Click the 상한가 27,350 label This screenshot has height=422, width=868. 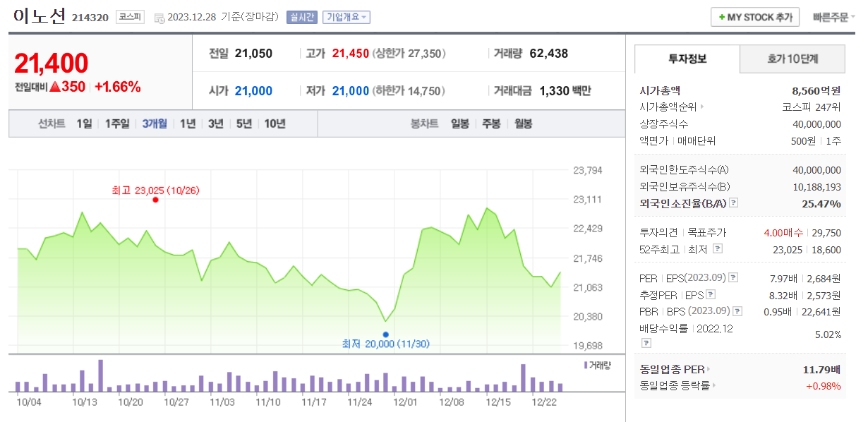pos(409,54)
